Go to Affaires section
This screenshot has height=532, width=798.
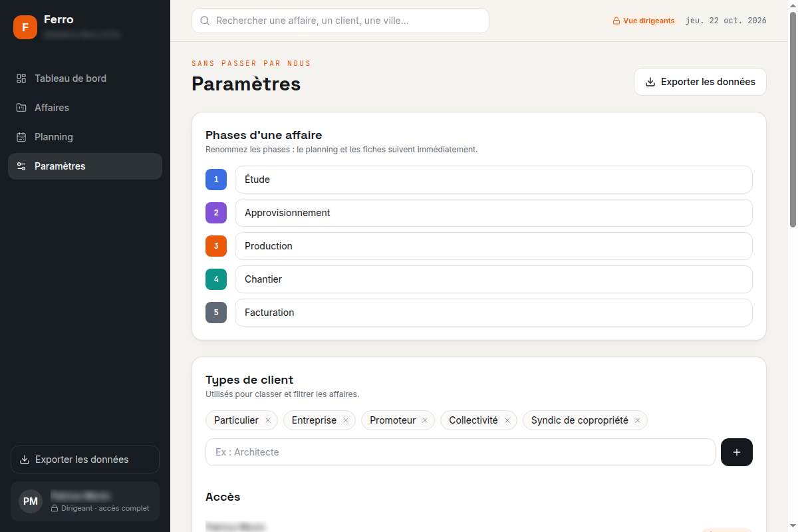click(x=85, y=108)
